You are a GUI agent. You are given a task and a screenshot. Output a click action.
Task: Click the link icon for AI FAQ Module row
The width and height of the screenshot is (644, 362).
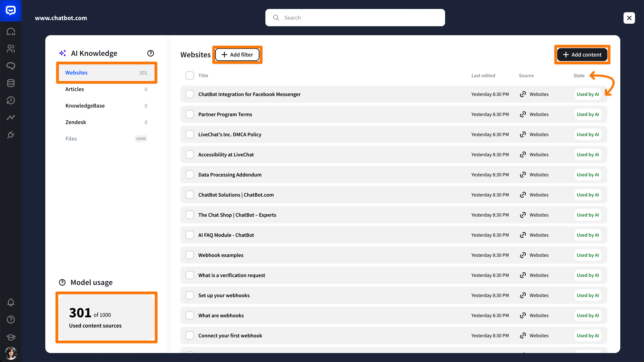(x=523, y=235)
